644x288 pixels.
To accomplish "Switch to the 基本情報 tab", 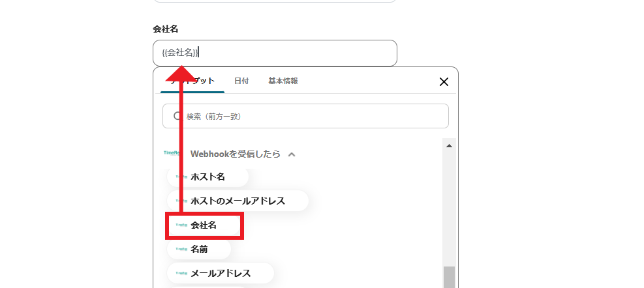I will [x=283, y=81].
